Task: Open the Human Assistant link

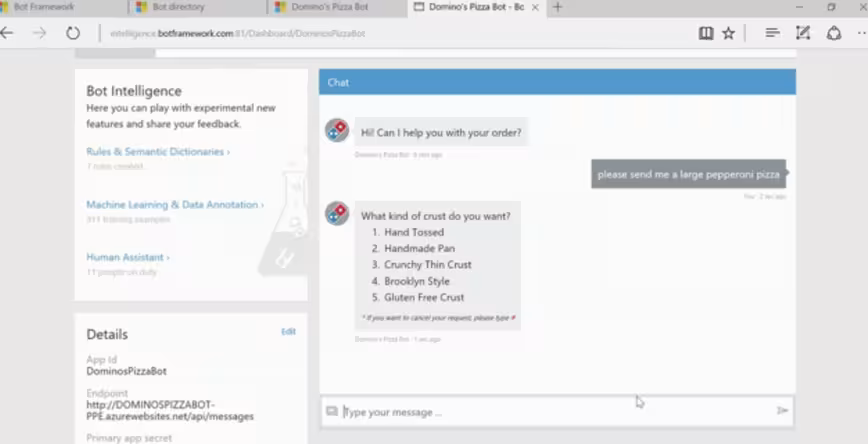Action: tap(128, 257)
